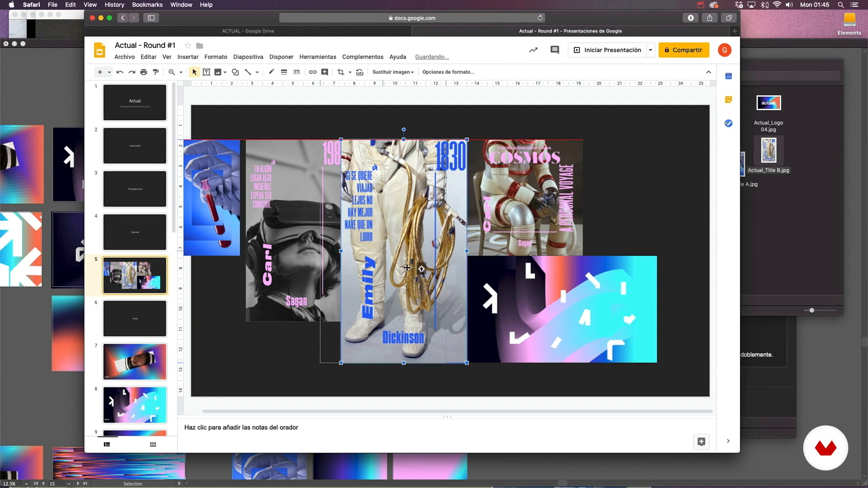This screenshot has width=868, height=488.
Task: Open Formato menu
Action: 216,57
